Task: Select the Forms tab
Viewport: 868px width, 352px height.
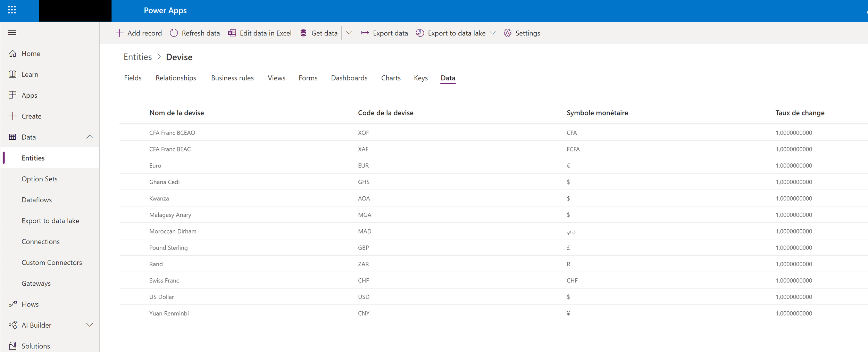Action: pyautogui.click(x=308, y=78)
